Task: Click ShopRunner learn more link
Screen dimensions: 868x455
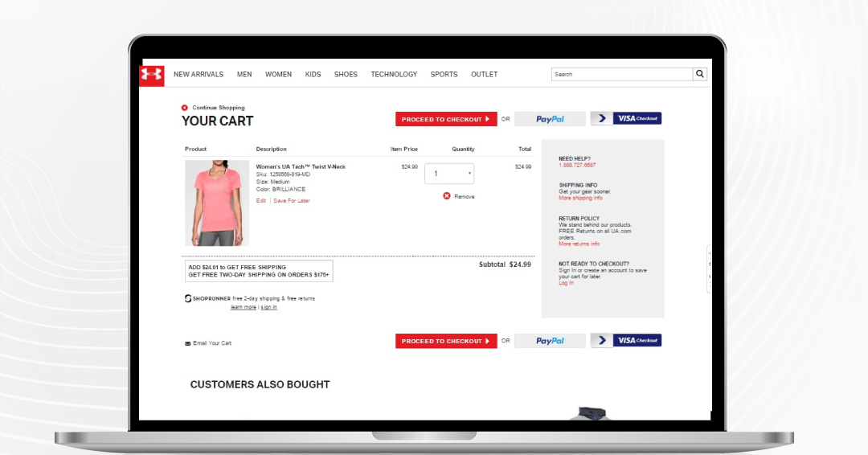Action: pyautogui.click(x=244, y=307)
